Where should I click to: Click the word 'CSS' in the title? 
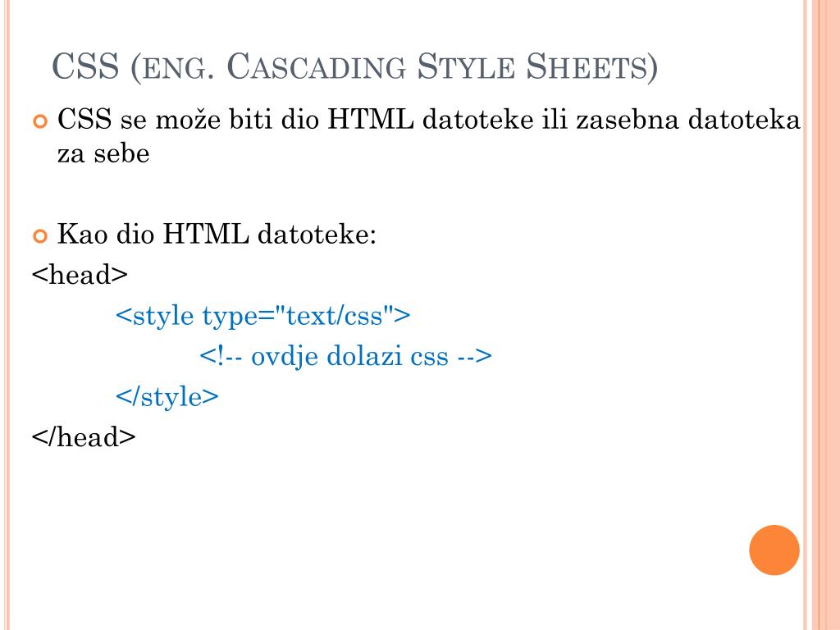point(85,66)
